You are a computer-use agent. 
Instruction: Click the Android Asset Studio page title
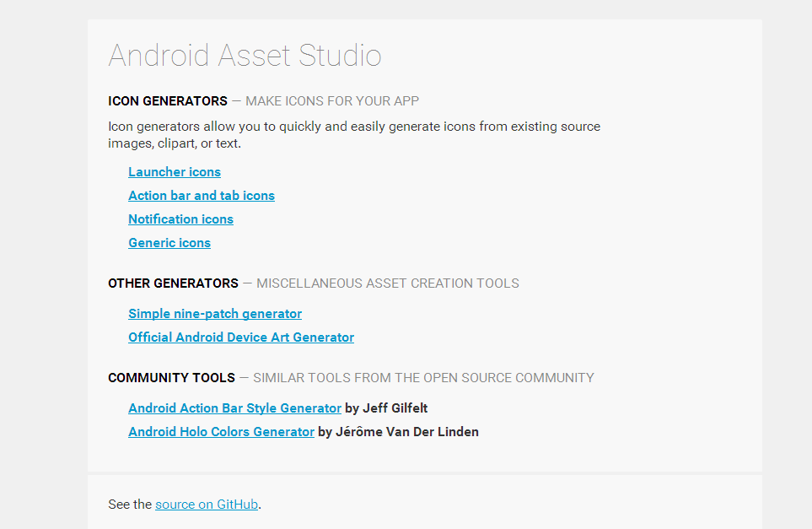pos(245,56)
